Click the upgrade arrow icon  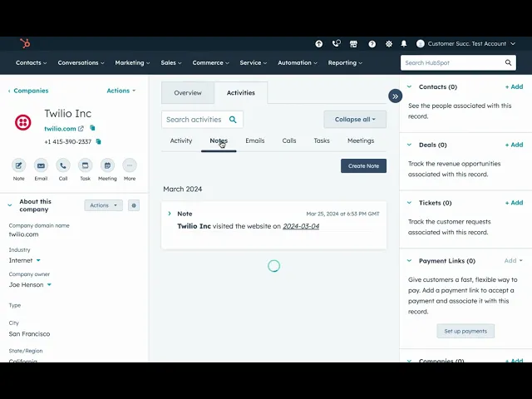[318, 44]
